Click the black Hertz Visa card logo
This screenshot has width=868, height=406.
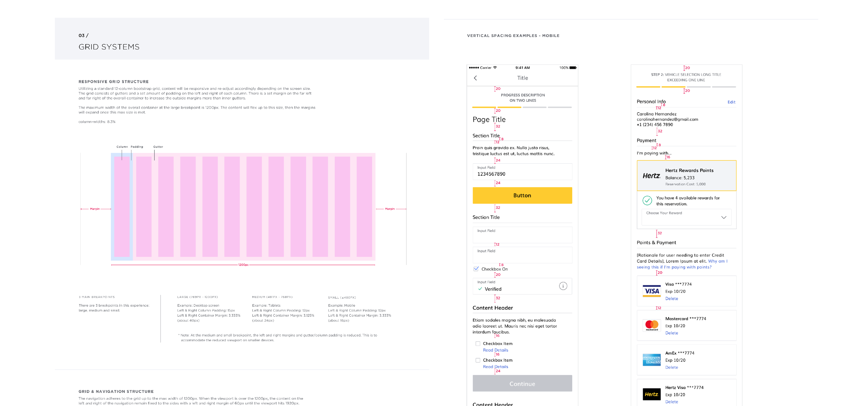[x=651, y=394]
